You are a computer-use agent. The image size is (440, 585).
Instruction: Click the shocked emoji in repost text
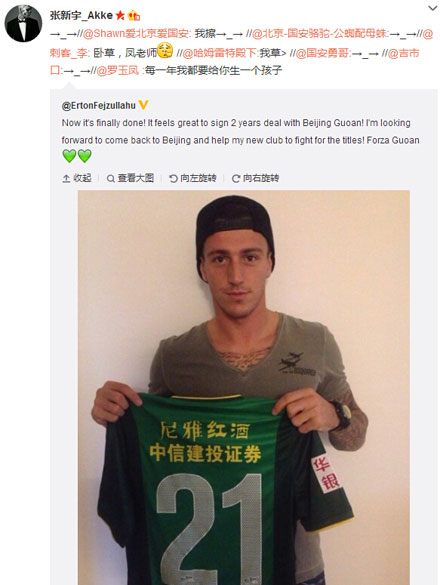point(165,50)
